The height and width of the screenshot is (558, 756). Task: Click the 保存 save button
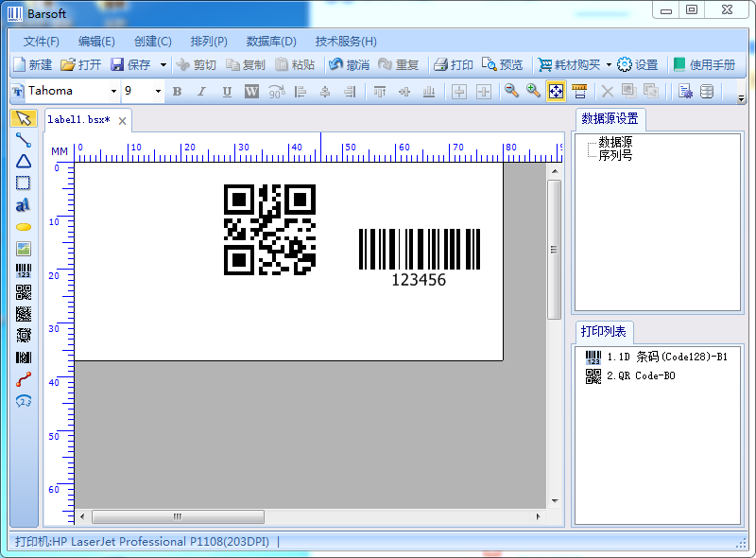point(130,64)
